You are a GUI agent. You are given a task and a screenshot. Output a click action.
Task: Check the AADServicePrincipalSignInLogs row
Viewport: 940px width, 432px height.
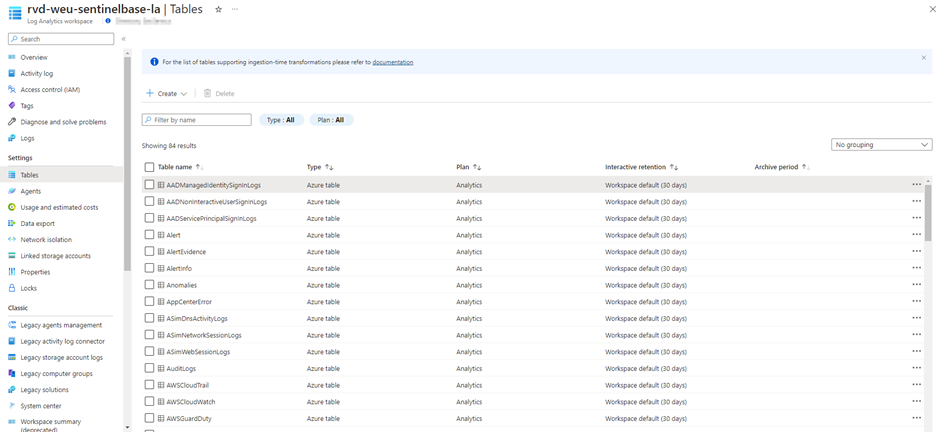point(149,219)
